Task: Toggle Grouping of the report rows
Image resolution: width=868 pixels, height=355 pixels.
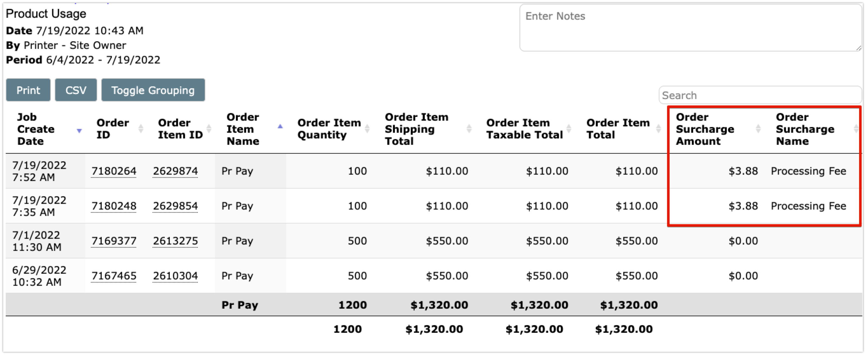Action: (x=153, y=90)
